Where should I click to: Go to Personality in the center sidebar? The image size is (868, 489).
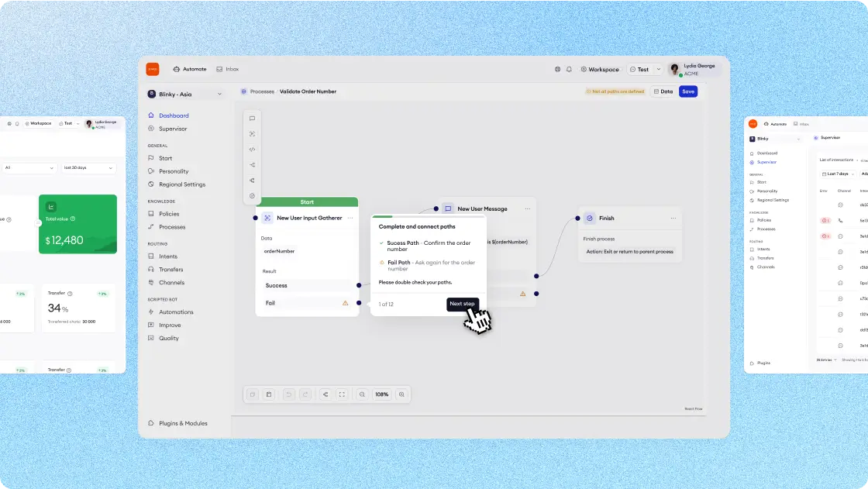click(x=168, y=172)
